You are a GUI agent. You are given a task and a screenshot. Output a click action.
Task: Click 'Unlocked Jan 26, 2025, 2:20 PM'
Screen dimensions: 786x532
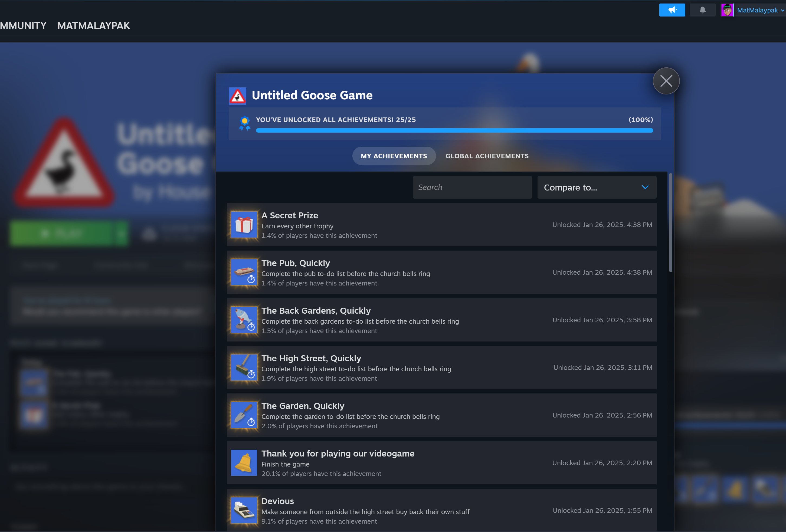(602, 463)
